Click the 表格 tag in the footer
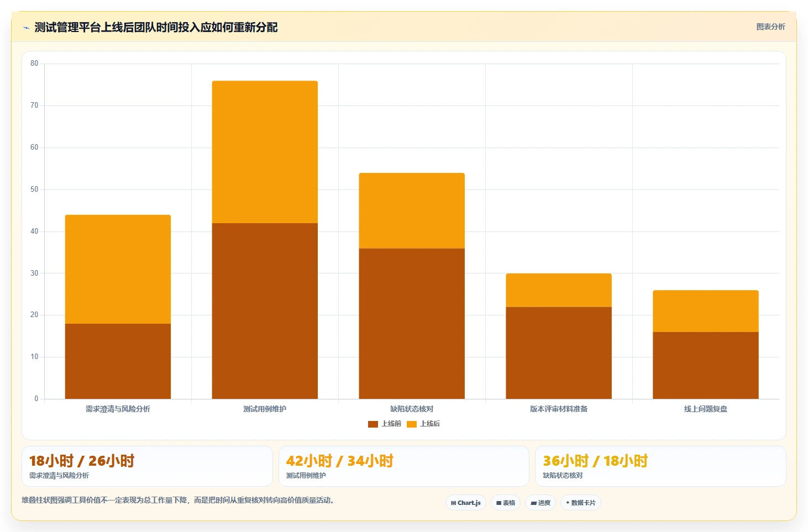808x532 pixels. [506, 503]
